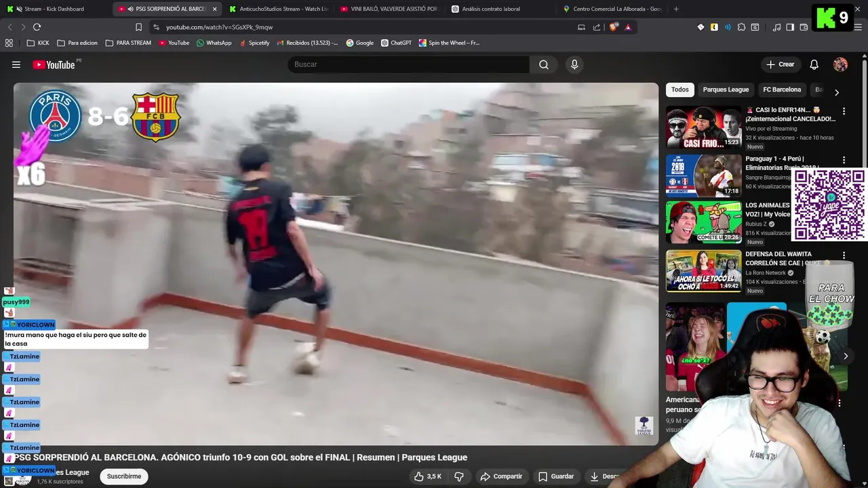Viewport: 868px width, 488px height.
Task: Open the Google bookmark
Action: coord(359,43)
